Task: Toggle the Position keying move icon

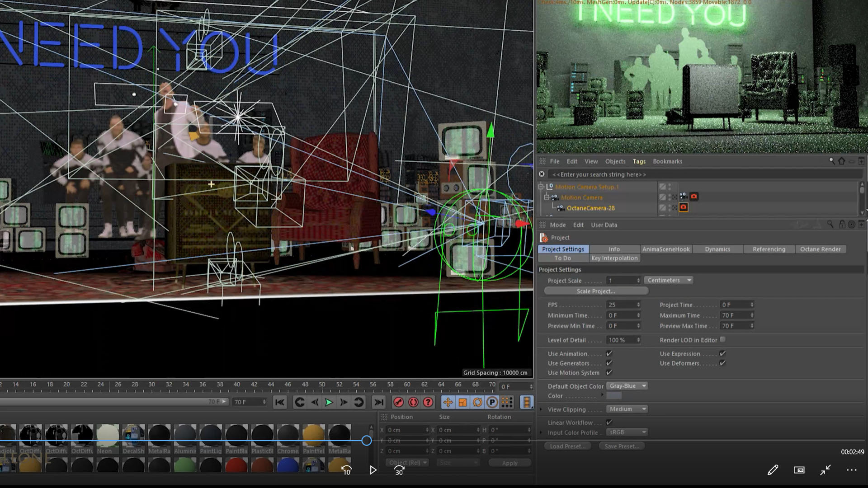Action: point(448,402)
